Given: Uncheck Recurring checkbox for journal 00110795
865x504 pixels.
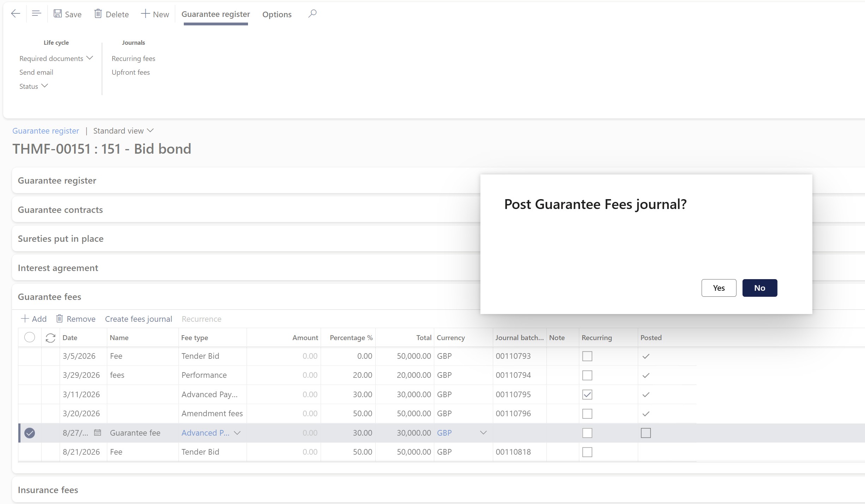Looking at the screenshot, I should [x=587, y=395].
